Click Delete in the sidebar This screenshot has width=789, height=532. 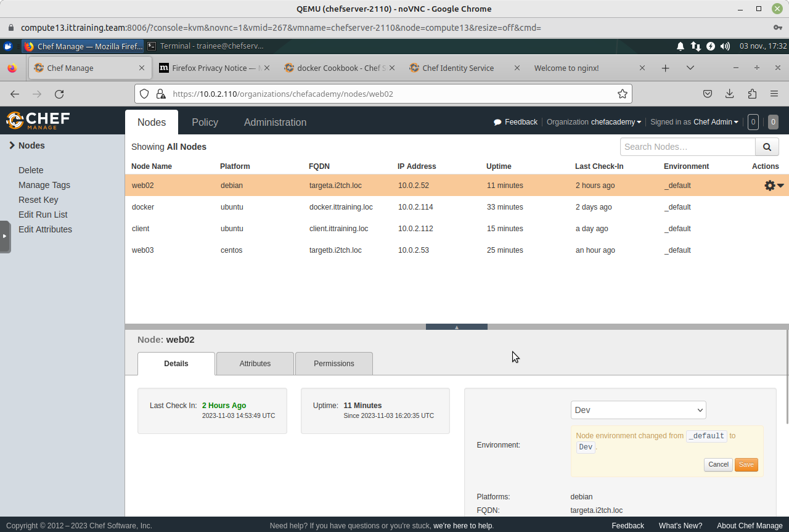point(31,170)
